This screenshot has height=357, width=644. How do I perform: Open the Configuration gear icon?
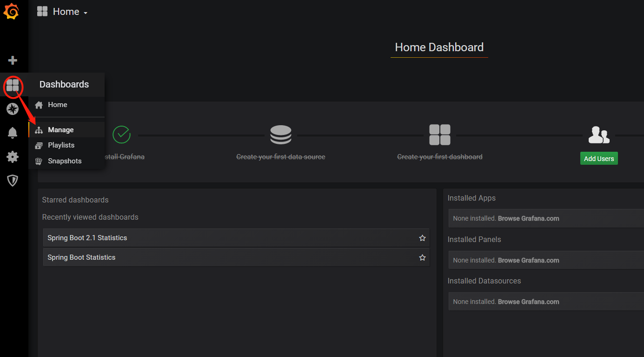13,157
